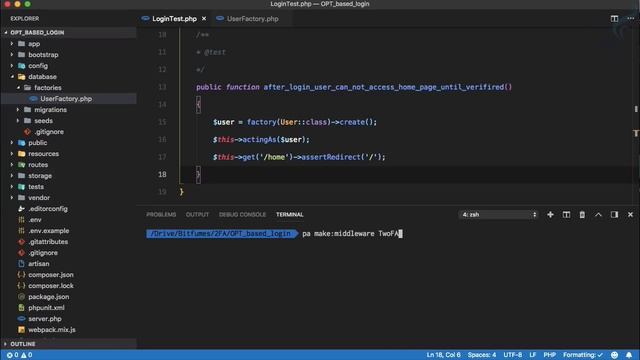Open the webpack.mix.js file
Image resolution: width=640 pixels, height=360 pixels.
click(x=51, y=330)
